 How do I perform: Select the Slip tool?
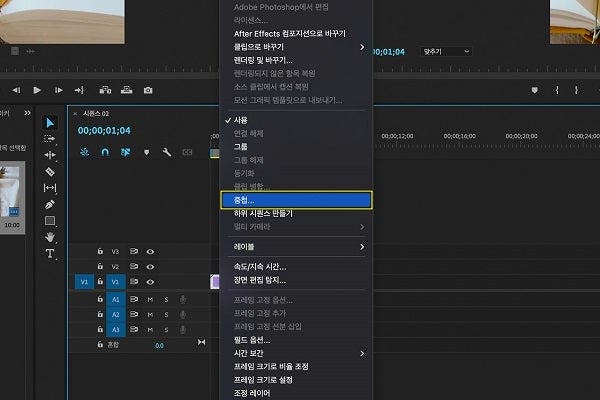coord(50,188)
